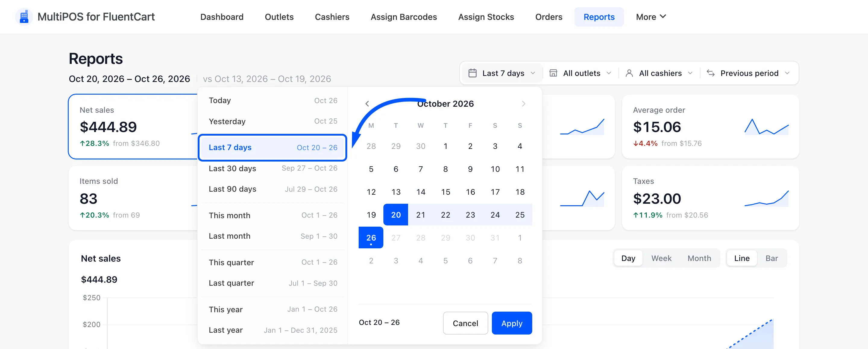Open the Cashiers nav item
Viewport: 868px width, 349px height.
pyautogui.click(x=332, y=17)
